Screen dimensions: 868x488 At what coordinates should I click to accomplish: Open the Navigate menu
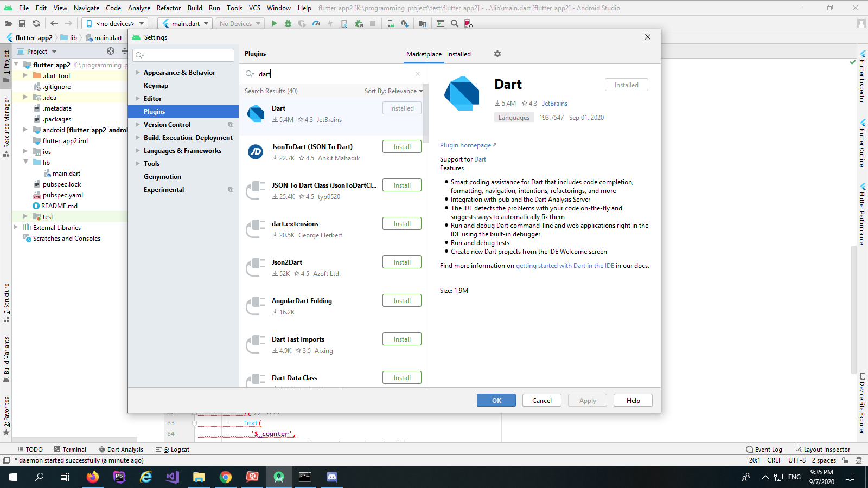click(x=86, y=8)
